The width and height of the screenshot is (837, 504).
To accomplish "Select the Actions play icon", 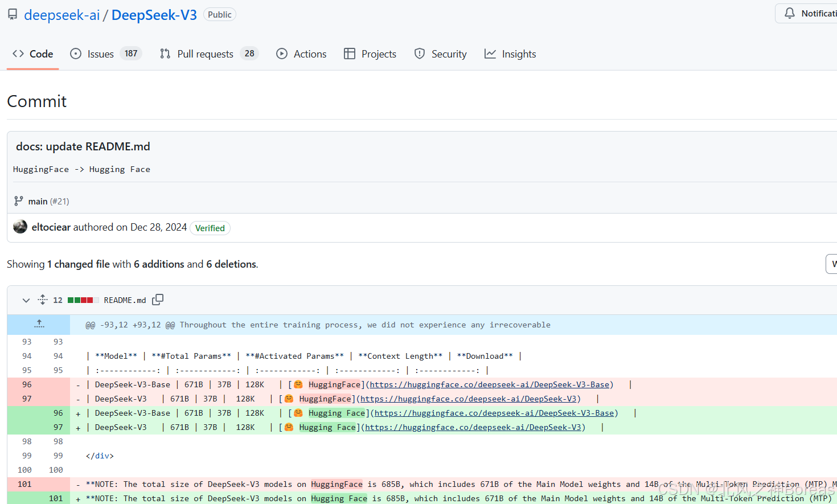I will (282, 54).
